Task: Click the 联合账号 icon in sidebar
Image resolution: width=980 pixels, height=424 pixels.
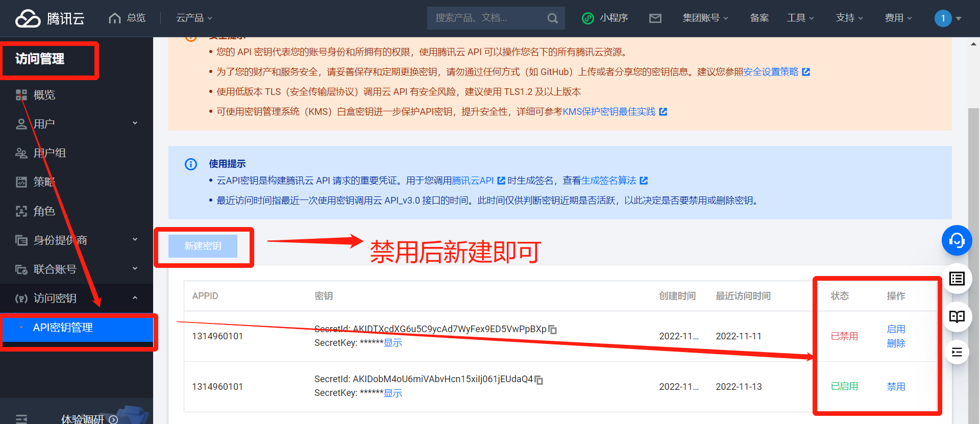Action: click(x=21, y=269)
